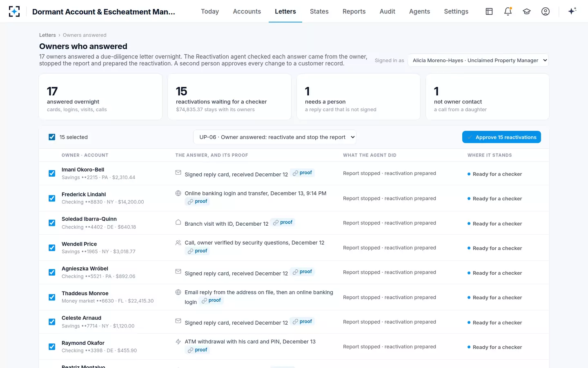Uncheck the 15 selected master checkbox
Screen dimensions: 588x368
click(x=52, y=137)
